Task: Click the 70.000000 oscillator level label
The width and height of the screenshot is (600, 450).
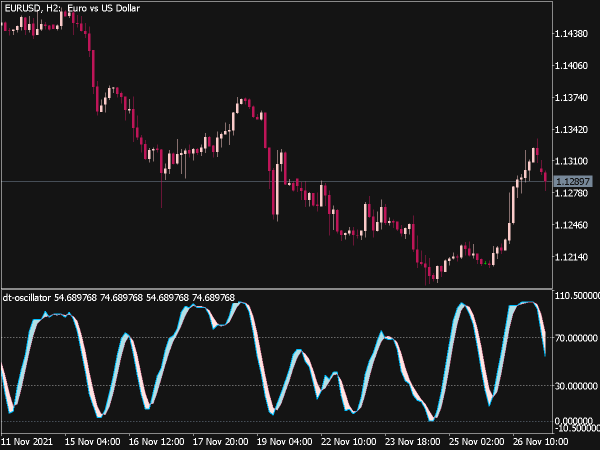Action: (576, 338)
